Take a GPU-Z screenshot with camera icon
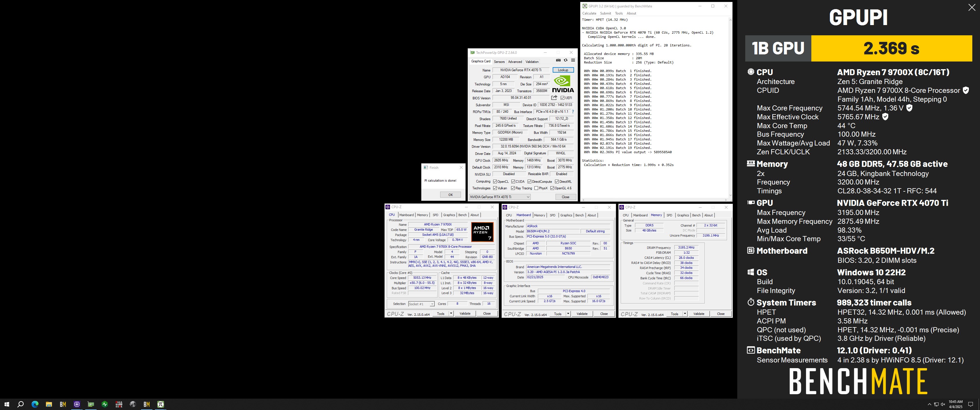This screenshot has width=980, height=410. point(558,60)
